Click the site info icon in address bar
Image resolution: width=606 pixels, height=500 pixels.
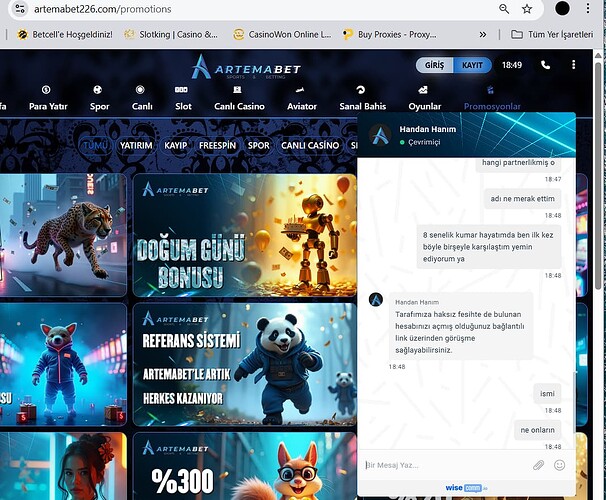20,9
